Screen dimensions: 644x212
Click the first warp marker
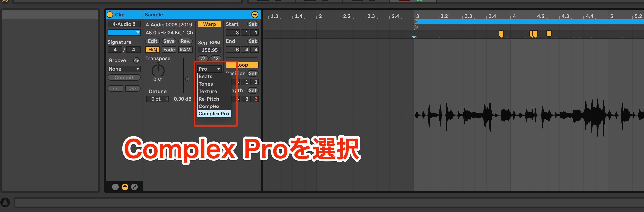tap(501, 34)
